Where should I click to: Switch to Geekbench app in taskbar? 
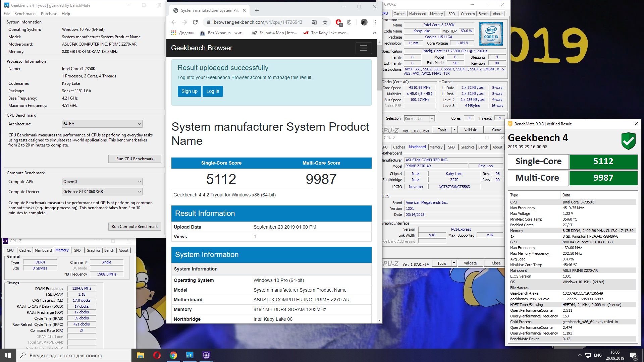click(190, 355)
